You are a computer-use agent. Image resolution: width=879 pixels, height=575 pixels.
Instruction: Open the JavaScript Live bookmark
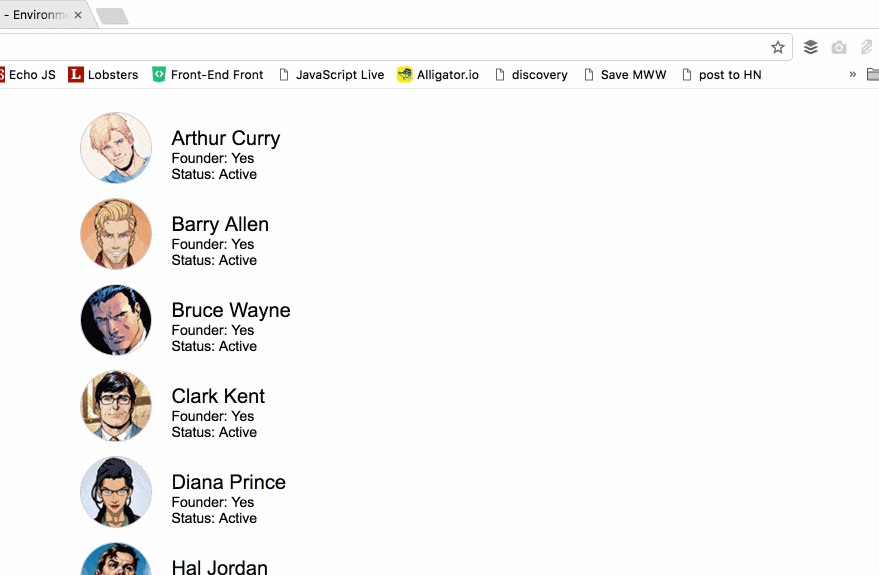point(331,74)
